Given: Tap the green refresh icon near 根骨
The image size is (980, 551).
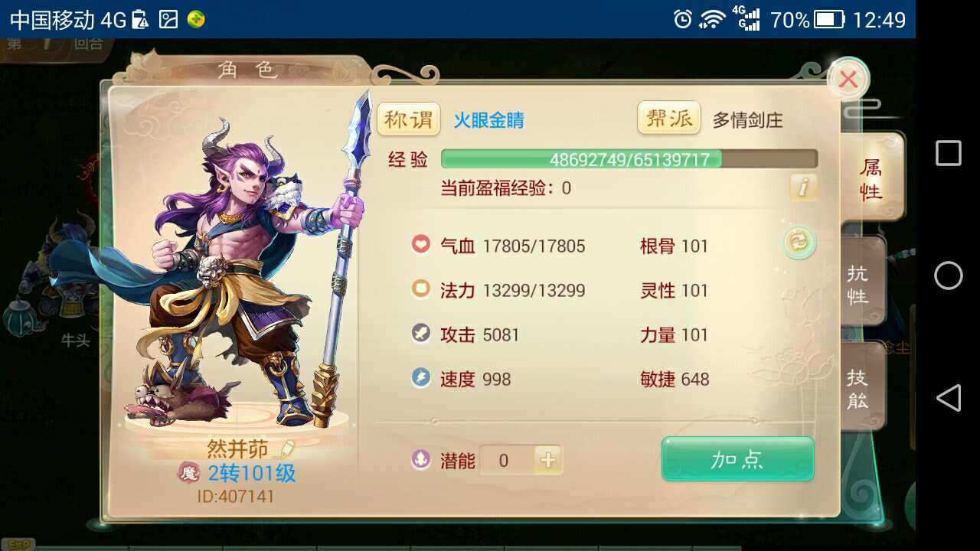Looking at the screenshot, I should click(x=799, y=243).
